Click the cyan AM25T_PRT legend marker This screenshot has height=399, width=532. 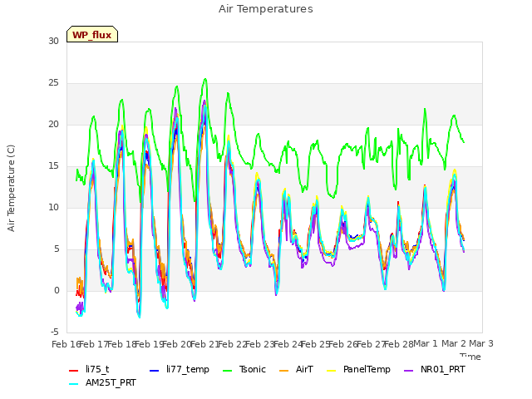click(74, 384)
